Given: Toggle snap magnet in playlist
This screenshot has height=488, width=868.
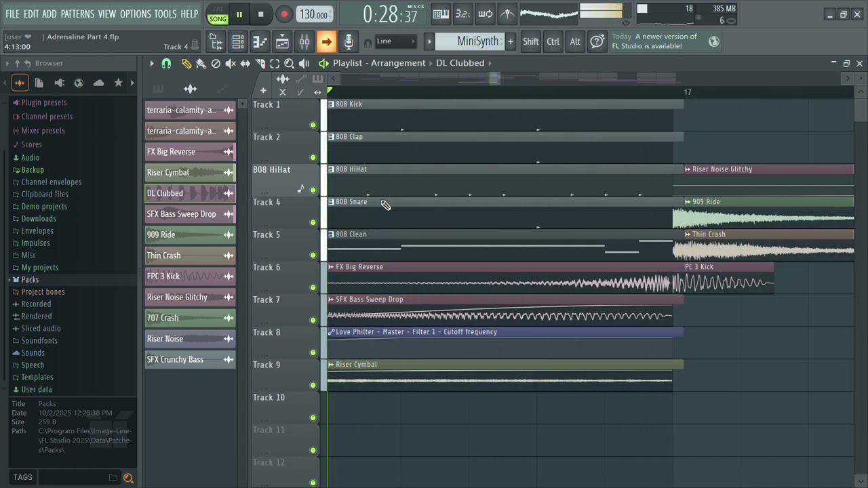Looking at the screenshot, I should point(166,63).
